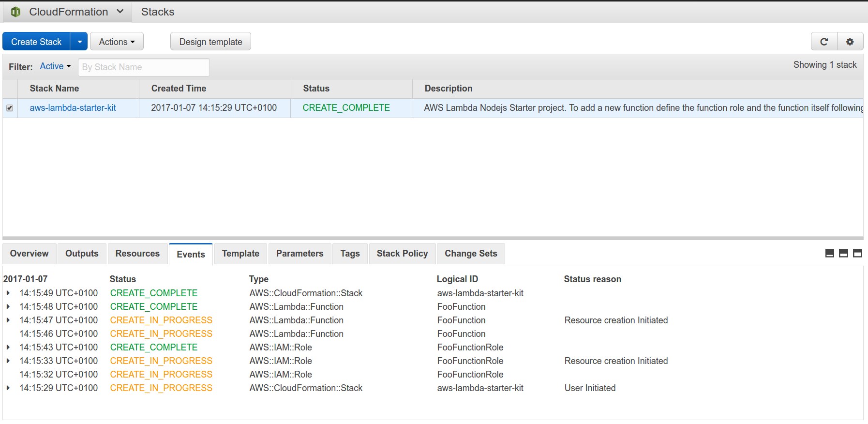The width and height of the screenshot is (868, 424).
Task: Expand the 14:15:29 User Initiated event
Action: click(8, 388)
